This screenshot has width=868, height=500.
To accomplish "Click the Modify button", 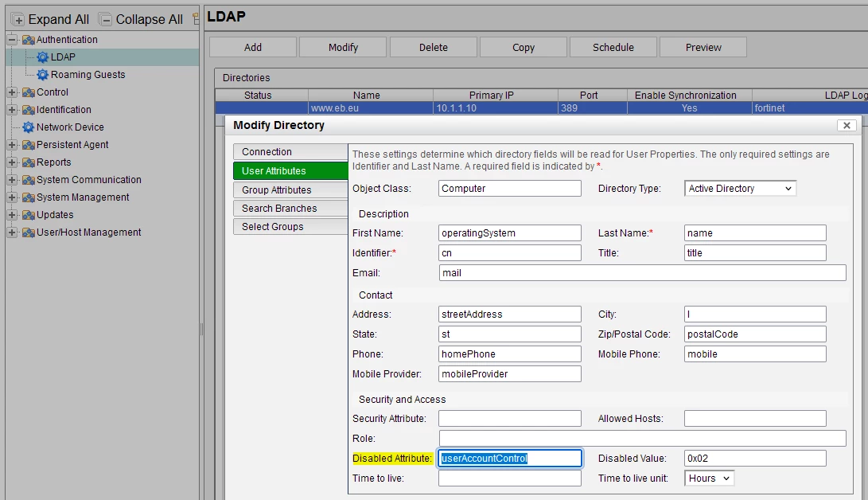I will click(x=343, y=48).
